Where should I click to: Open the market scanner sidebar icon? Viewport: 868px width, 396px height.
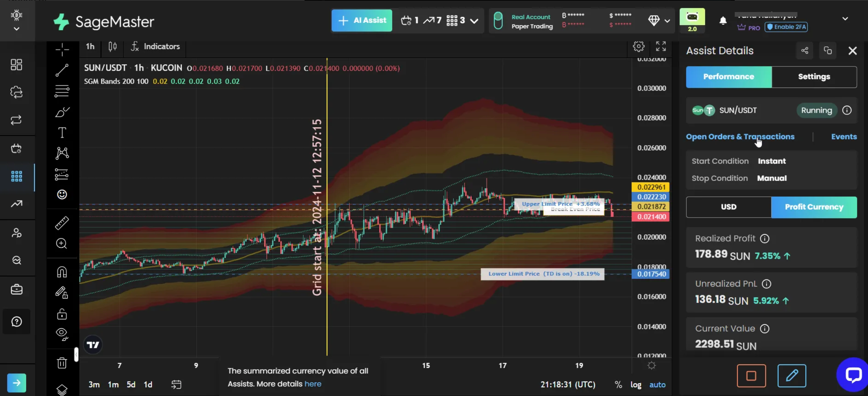click(x=16, y=260)
